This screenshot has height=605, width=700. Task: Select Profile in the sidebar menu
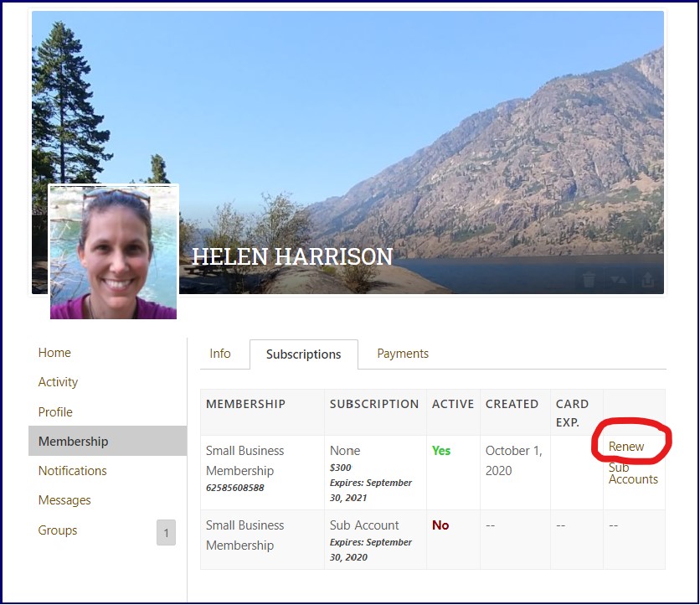tap(55, 412)
